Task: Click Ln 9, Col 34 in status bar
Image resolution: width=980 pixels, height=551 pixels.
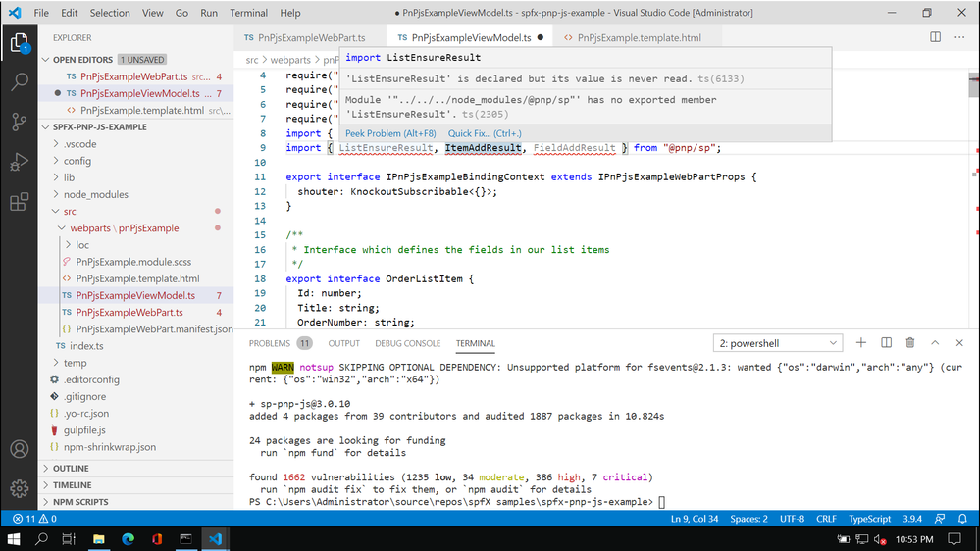Action: (x=694, y=519)
